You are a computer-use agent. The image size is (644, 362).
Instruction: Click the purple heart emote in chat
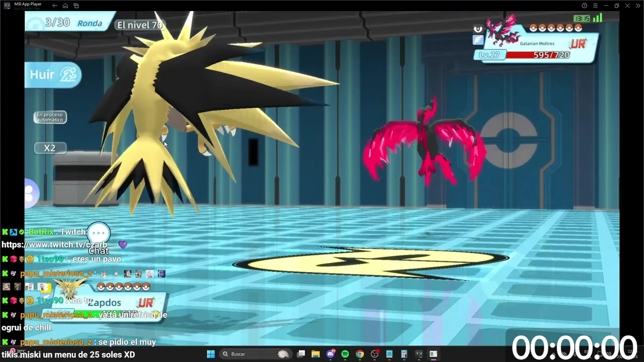click(x=123, y=244)
